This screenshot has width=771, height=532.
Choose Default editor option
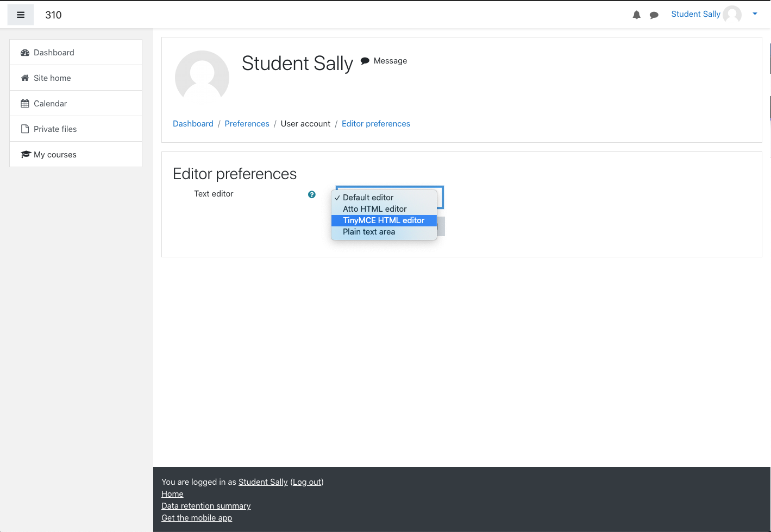click(384, 198)
